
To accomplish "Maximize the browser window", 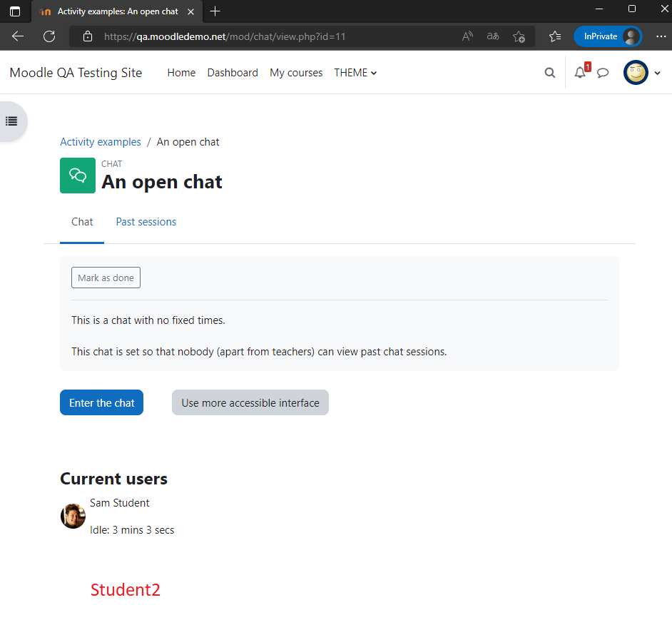I will [x=632, y=9].
